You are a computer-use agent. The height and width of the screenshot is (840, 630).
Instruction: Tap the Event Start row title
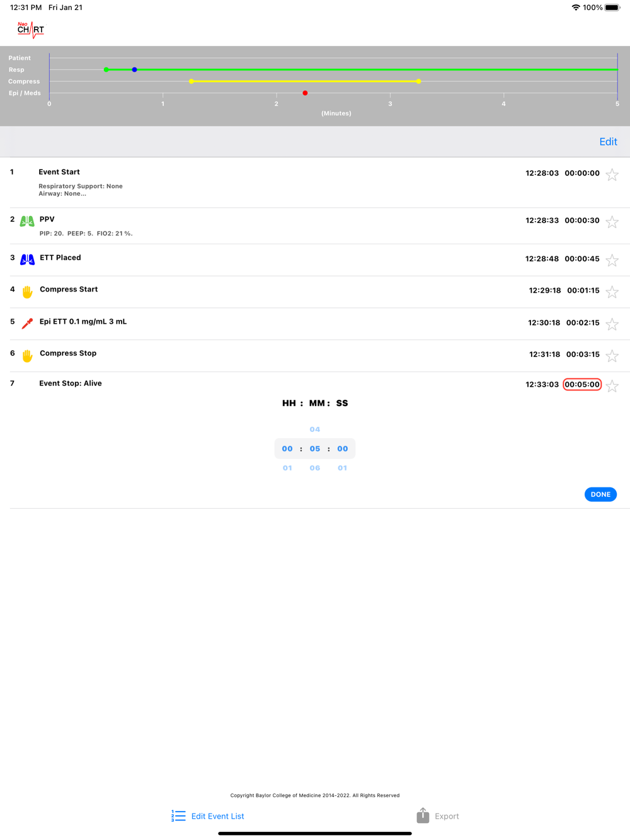[x=59, y=172]
